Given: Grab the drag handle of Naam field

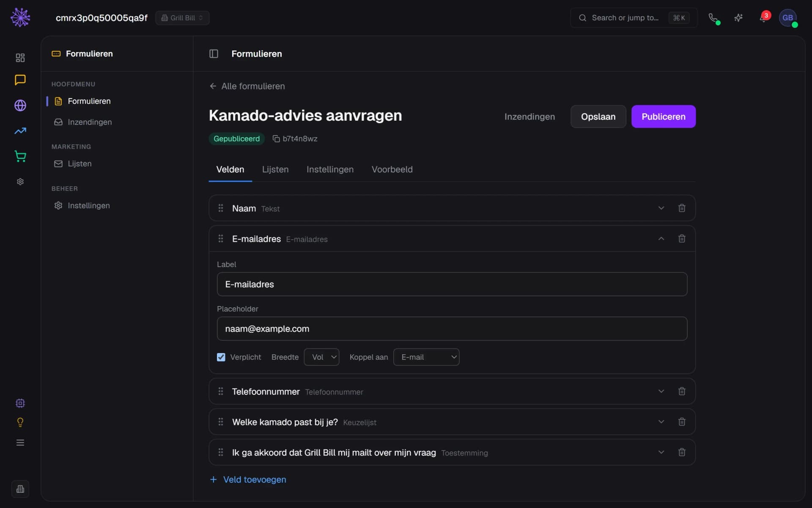Looking at the screenshot, I should [220, 208].
